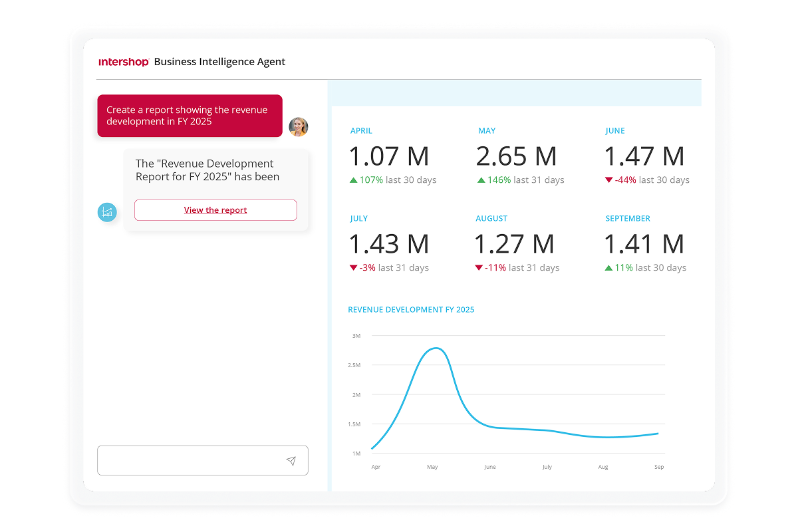Click the Intershop logo
798x532 pixels.
click(124, 62)
